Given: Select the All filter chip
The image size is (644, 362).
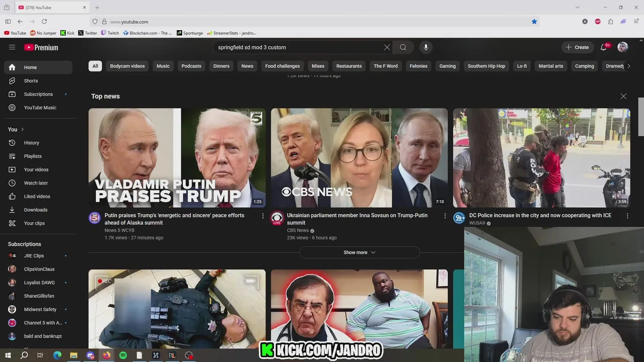Looking at the screenshot, I should click(95, 66).
